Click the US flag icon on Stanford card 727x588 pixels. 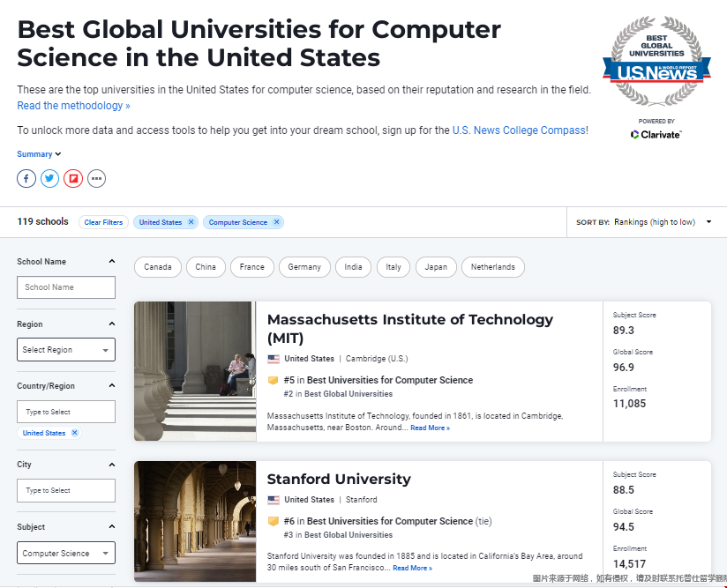(274, 500)
